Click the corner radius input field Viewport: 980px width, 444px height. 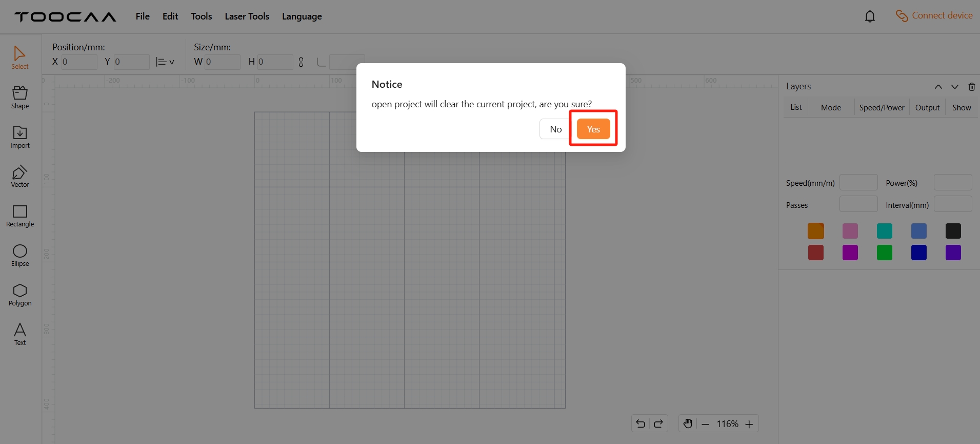pos(347,62)
